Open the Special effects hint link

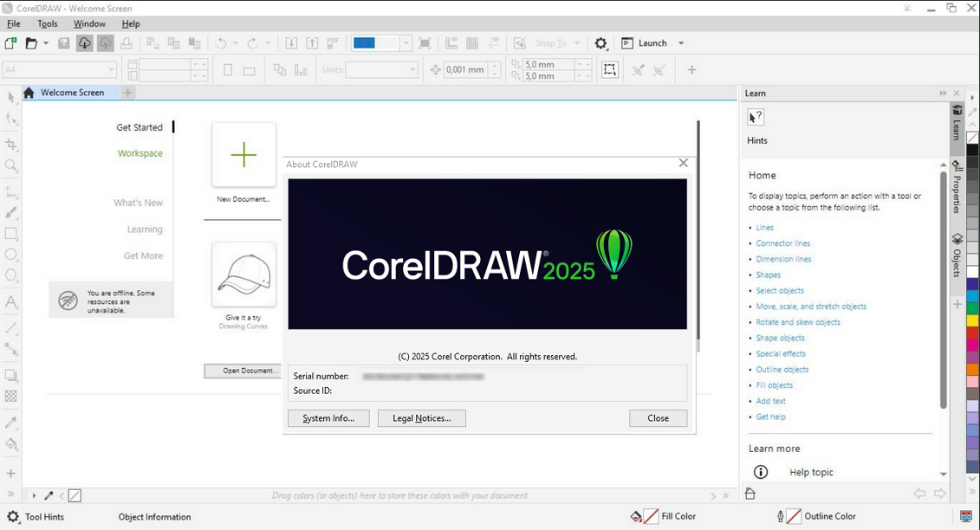coord(781,353)
